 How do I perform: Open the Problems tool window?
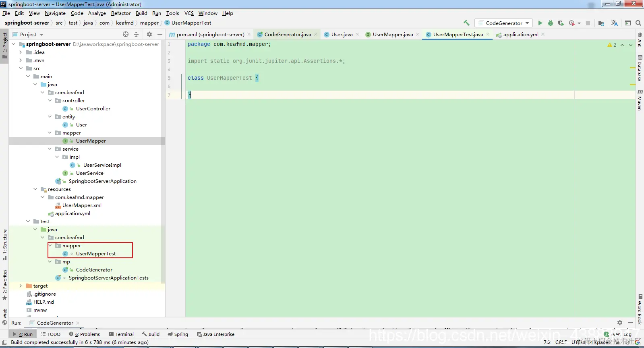click(x=85, y=334)
